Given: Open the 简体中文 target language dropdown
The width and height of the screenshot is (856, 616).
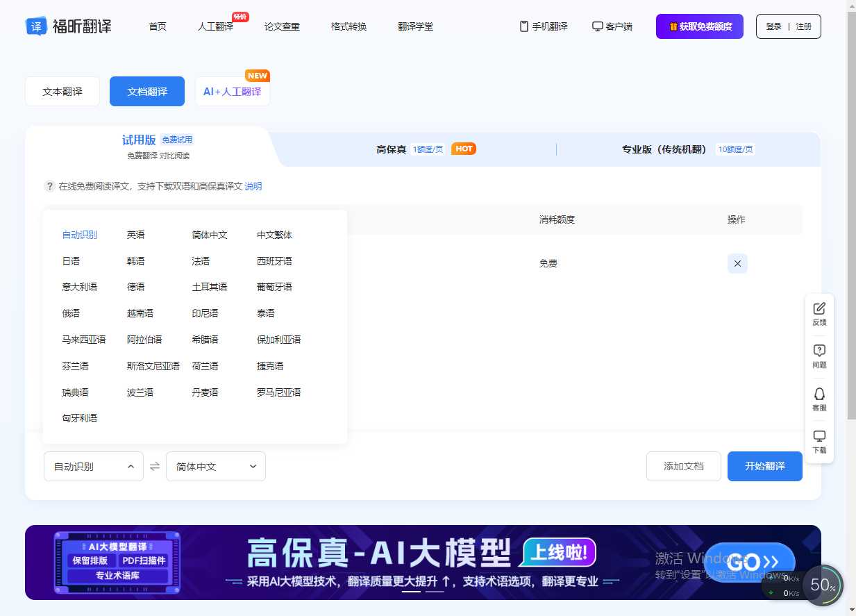Looking at the screenshot, I should [216, 466].
